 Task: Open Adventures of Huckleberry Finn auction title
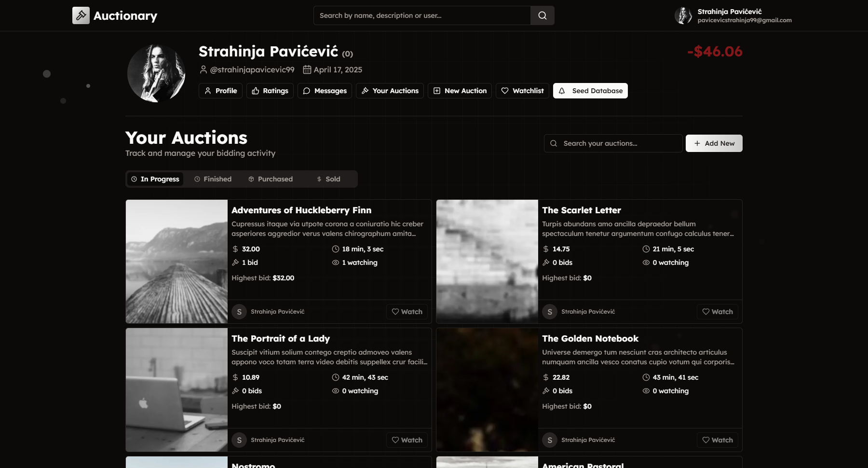coord(301,210)
